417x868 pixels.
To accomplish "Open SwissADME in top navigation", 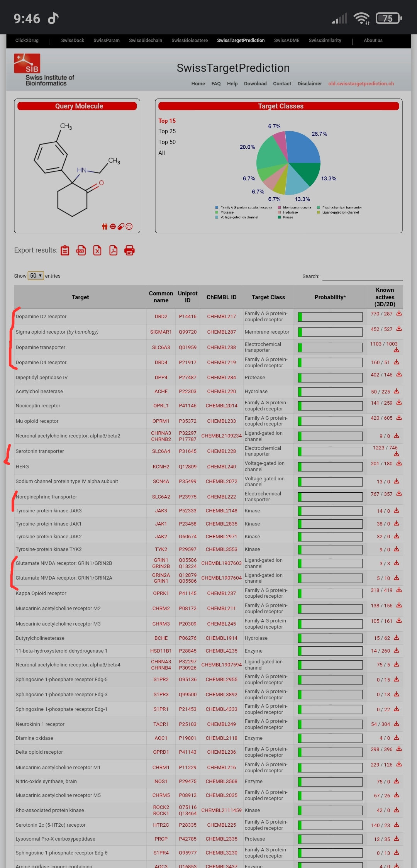I will click(x=286, y=41).
